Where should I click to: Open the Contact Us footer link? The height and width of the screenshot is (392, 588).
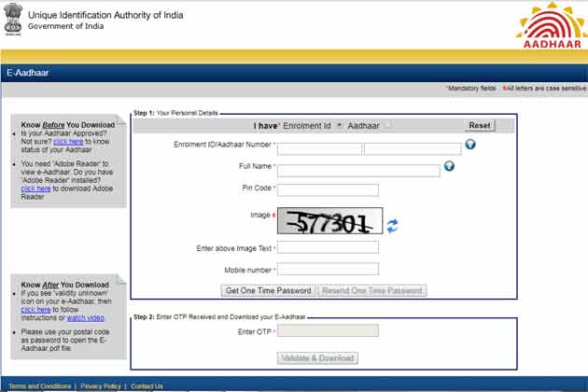[147, 385]
